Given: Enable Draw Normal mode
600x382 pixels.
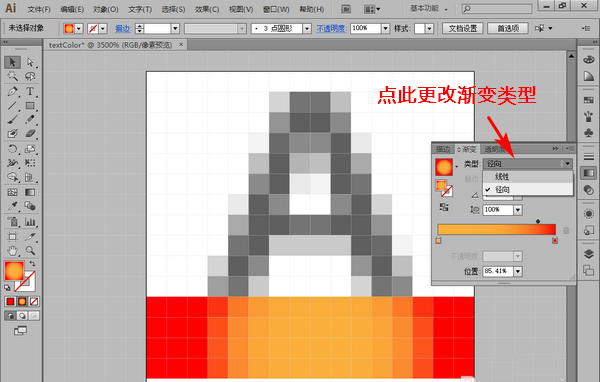Looking at the screenshot, I should coord(10,316).
